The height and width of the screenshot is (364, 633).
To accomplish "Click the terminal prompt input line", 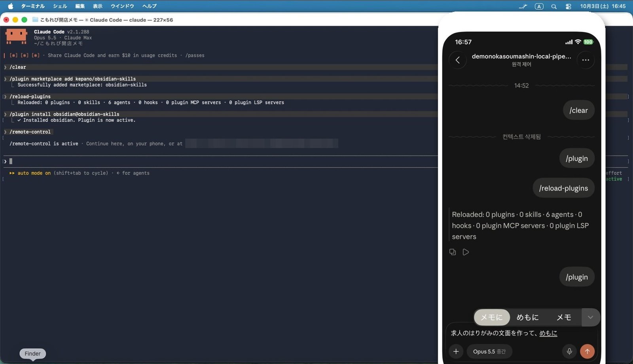I will tap(220, 161).
